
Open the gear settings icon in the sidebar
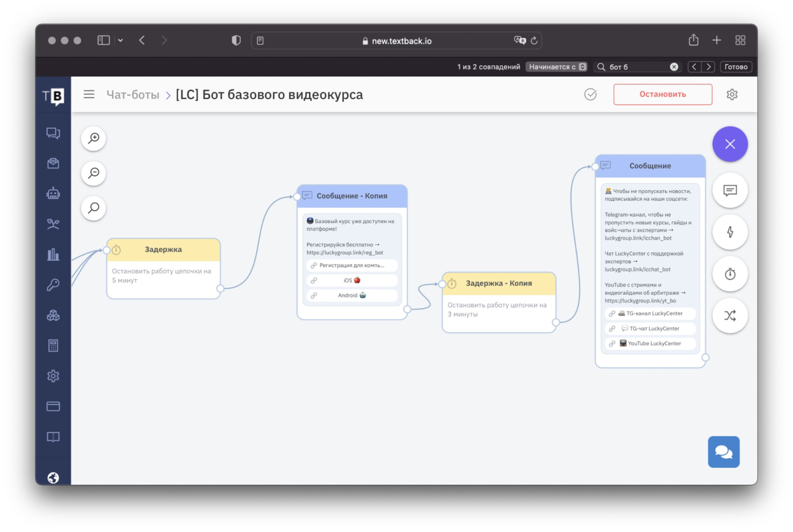[x=53, y=376]
